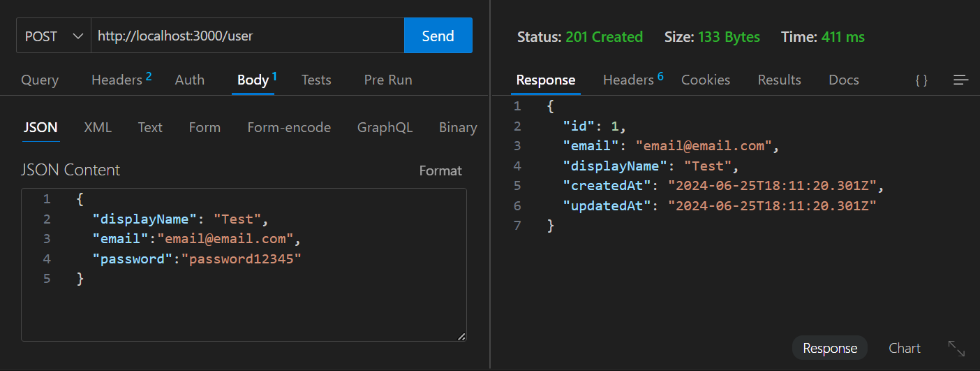Toggle to Chart view

click(x=904, y=348)
